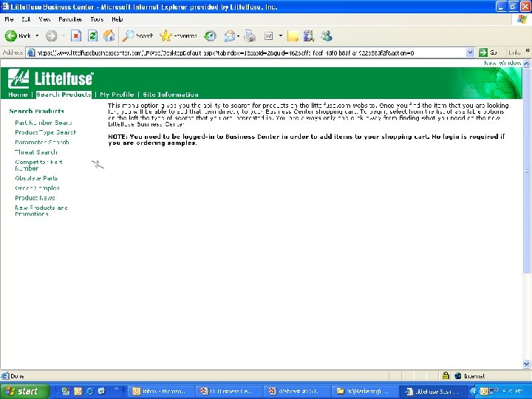
Task: Open the Mail icon dropdown arrow
Action: point(238,35)
